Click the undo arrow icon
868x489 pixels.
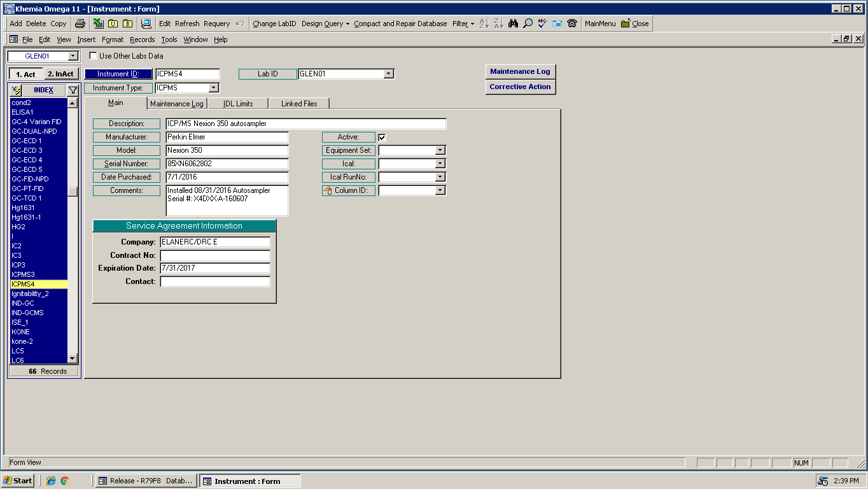pyautogui.click(x=240, y=24)
